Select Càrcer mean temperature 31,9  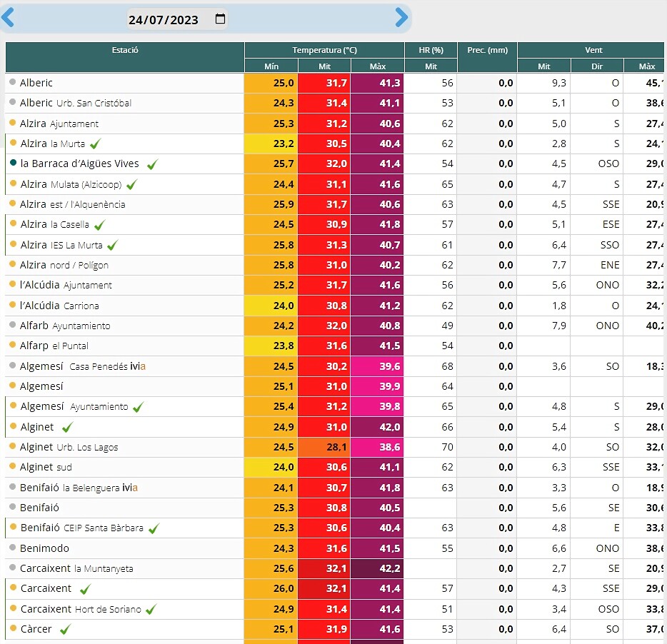click(324, 629)
